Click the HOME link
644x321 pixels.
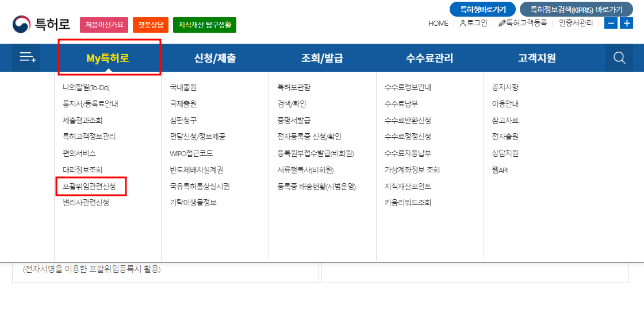tap(438, 24)
